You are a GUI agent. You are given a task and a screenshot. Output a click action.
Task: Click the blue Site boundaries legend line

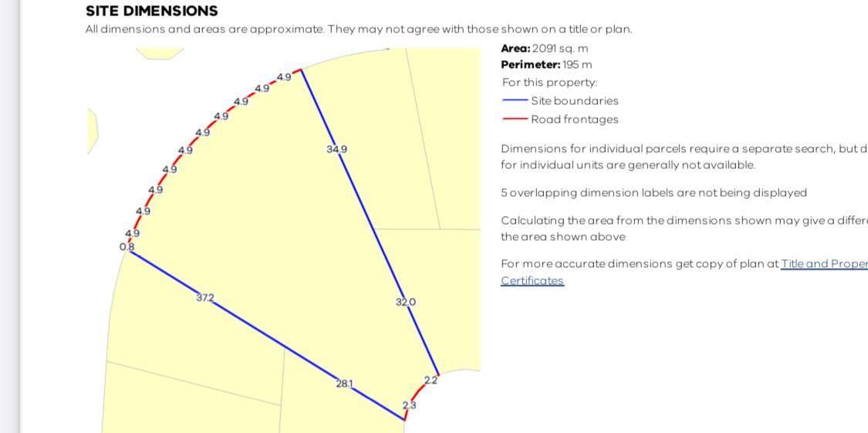515,100
